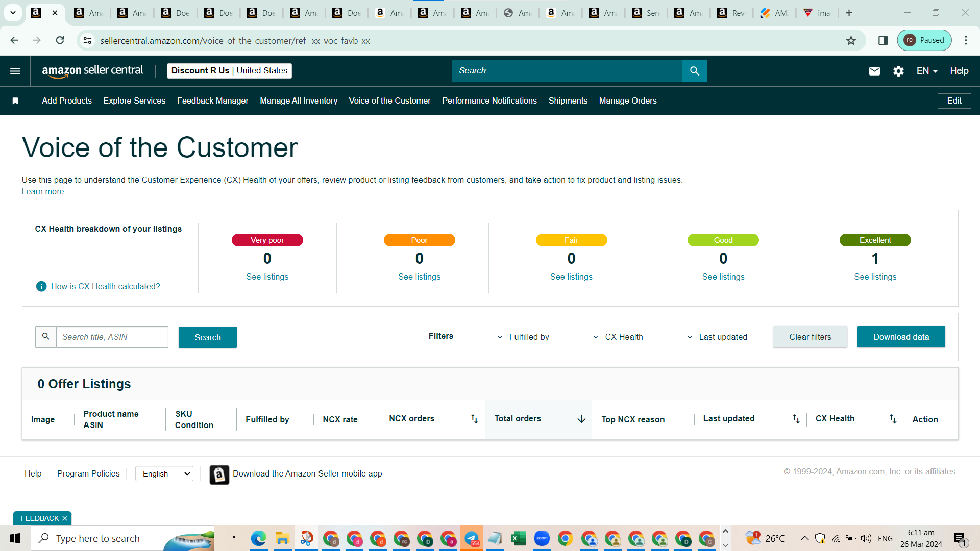Open Program Policies link in footer

point(88,474)
